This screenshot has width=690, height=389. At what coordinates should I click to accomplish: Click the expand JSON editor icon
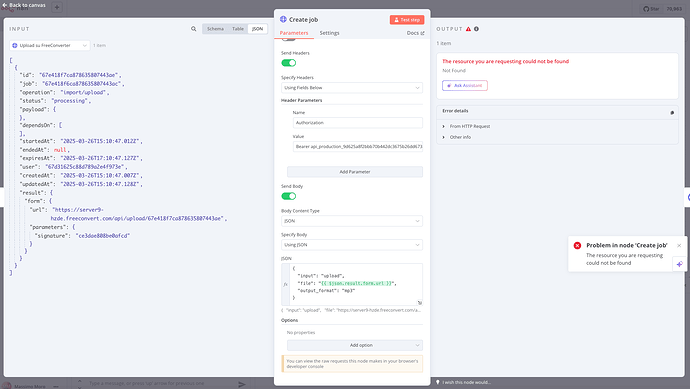[x=419, y=302]
